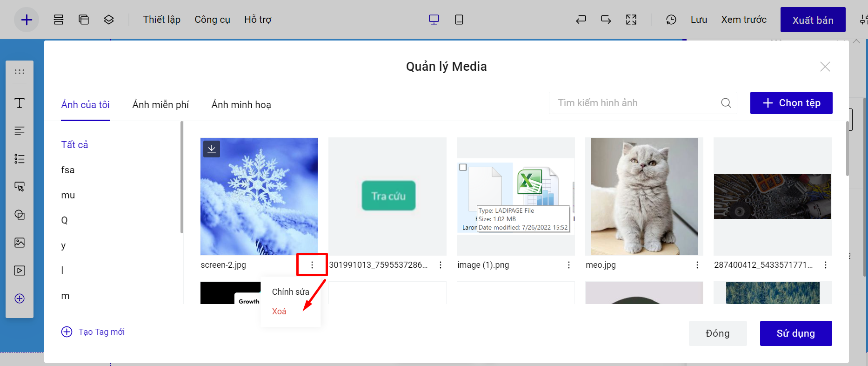The width and height of the screenshot is (868, 366).
Task: Click the undo arrow icon
Action: tap(581, 20)
